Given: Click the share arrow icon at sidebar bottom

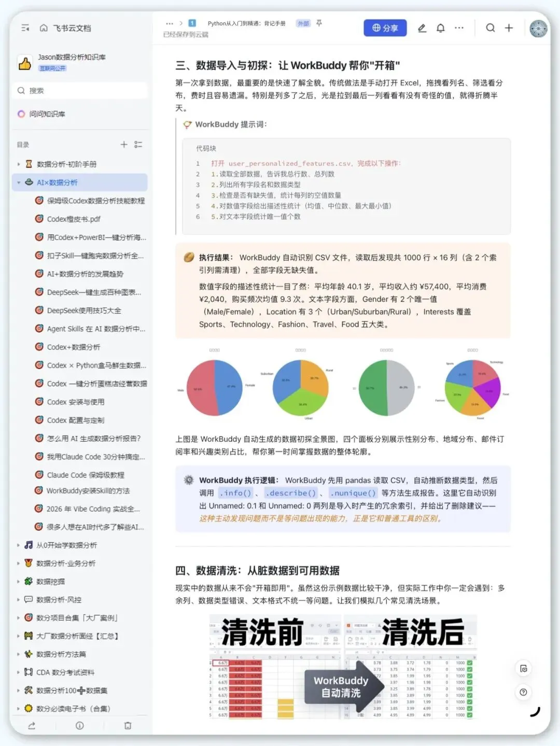Looking at the screenshot, I should [x=32, y=726].
